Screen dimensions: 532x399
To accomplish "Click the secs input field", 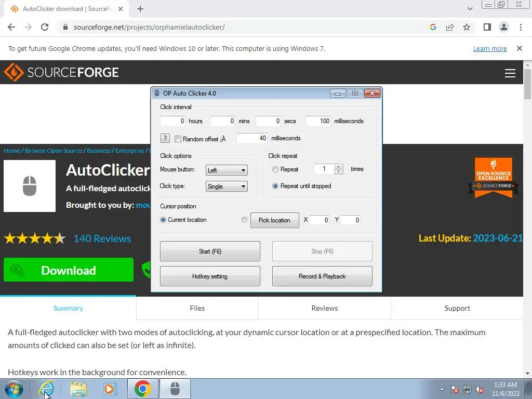I will pos(269,121).
